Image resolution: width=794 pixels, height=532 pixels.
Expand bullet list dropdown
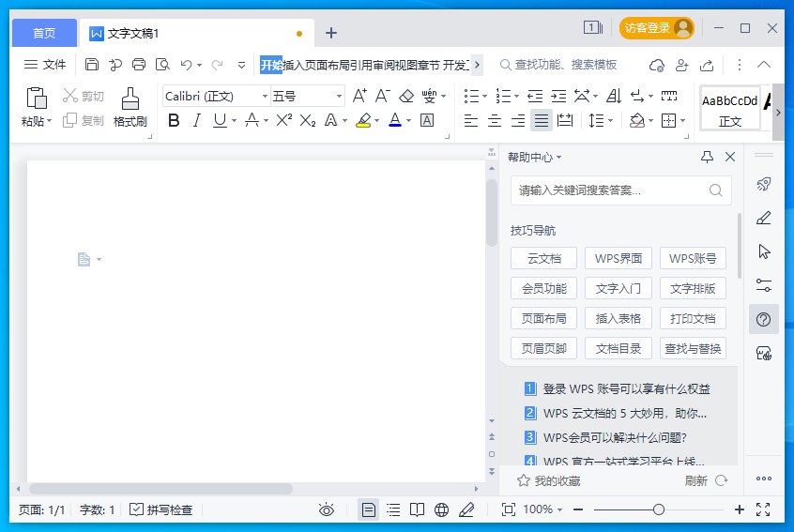[x=484, y=97]
